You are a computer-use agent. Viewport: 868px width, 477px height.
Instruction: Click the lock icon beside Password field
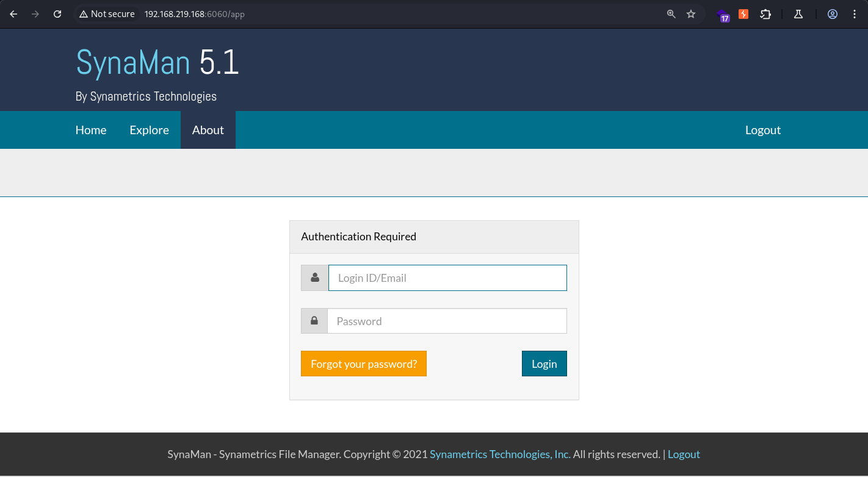pos(314,321)
